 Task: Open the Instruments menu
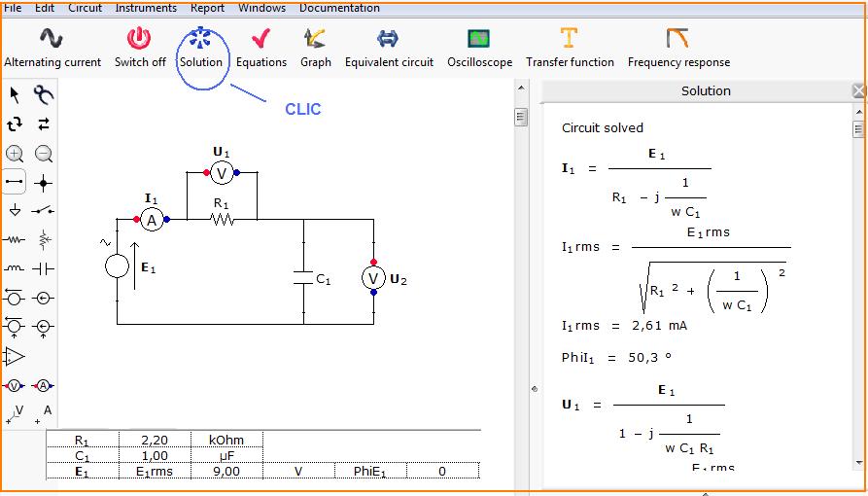(x=146, y=8)
